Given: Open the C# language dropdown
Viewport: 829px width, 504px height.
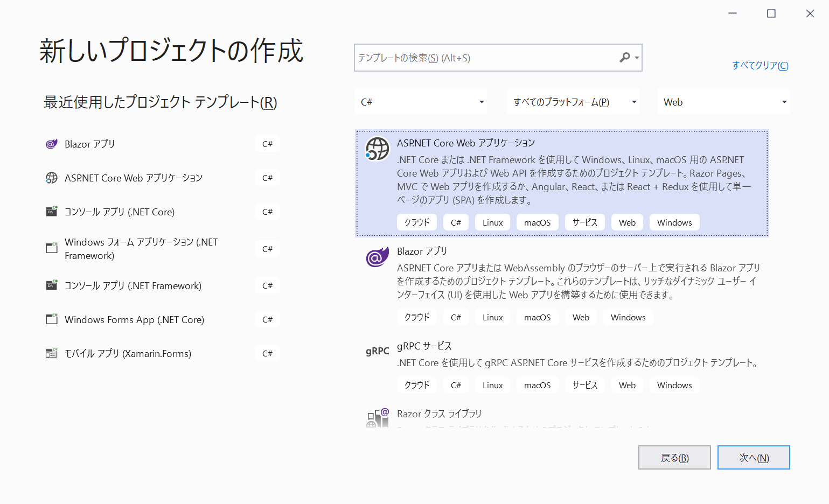Looking at the screenshot, I should (x=421, y=101).
